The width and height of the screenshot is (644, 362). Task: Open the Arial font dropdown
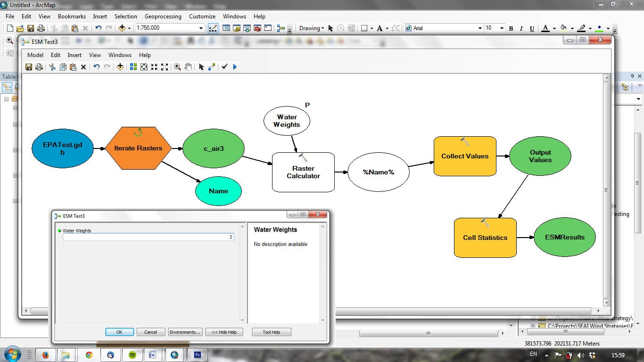pyautogui.click(x=480, y=28)
